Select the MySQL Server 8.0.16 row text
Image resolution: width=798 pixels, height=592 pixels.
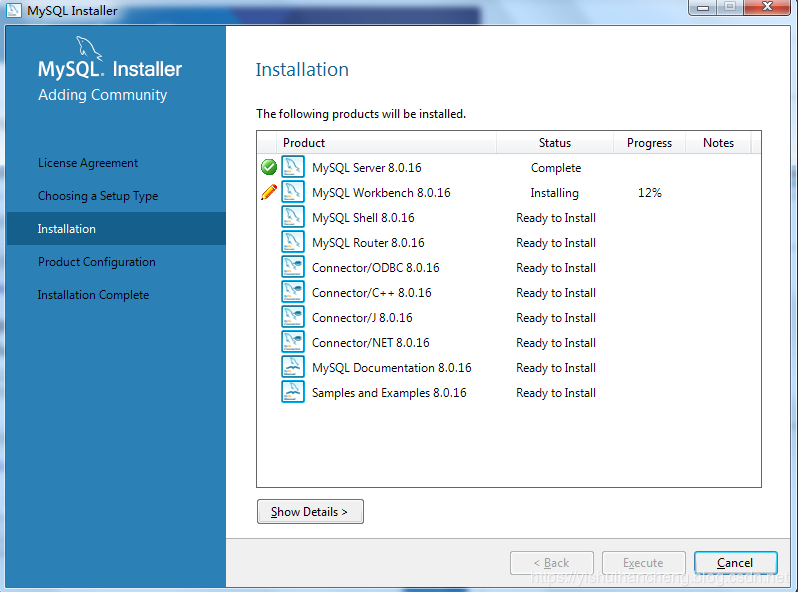[x=366, y=167]
